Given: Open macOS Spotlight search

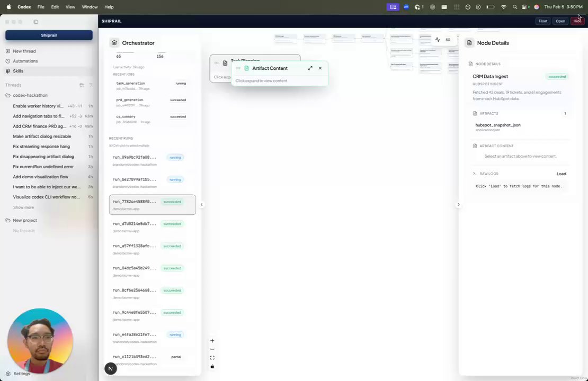Looking at the screenshot, I should [515, 7].
